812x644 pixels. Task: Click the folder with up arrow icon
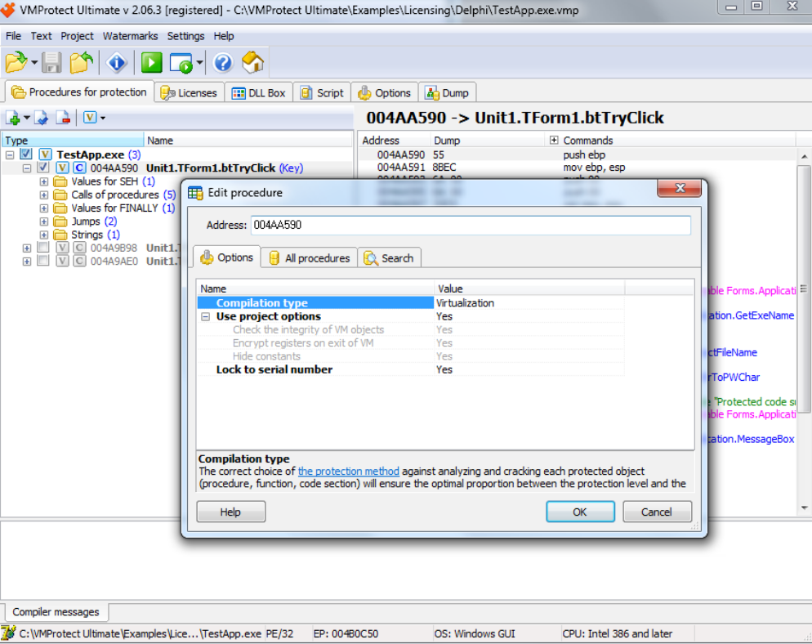[x=81, y=63]
